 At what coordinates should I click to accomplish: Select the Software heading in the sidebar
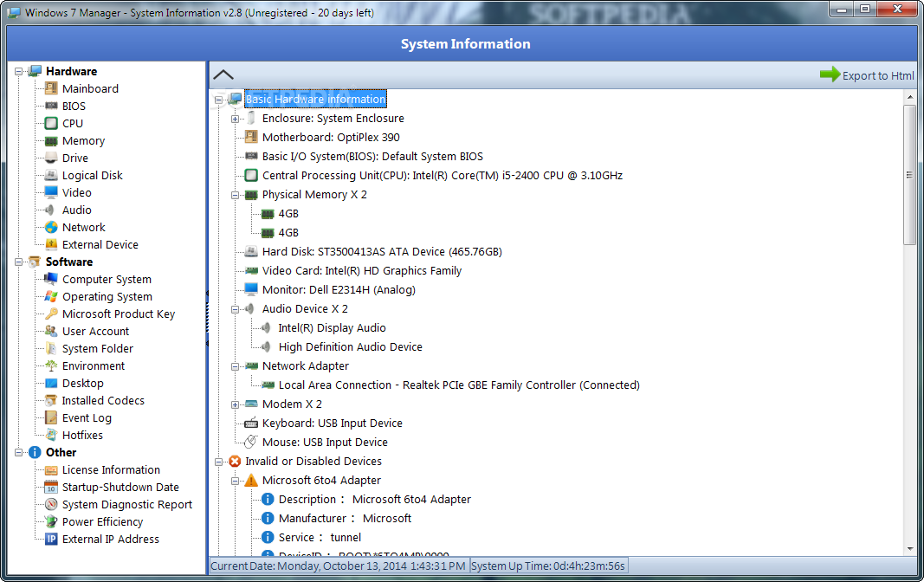point(69,262)
